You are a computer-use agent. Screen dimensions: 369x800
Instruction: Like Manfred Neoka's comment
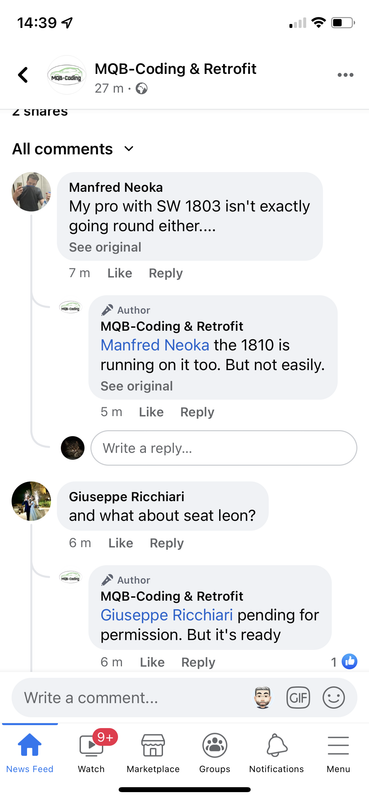point(120,273)
